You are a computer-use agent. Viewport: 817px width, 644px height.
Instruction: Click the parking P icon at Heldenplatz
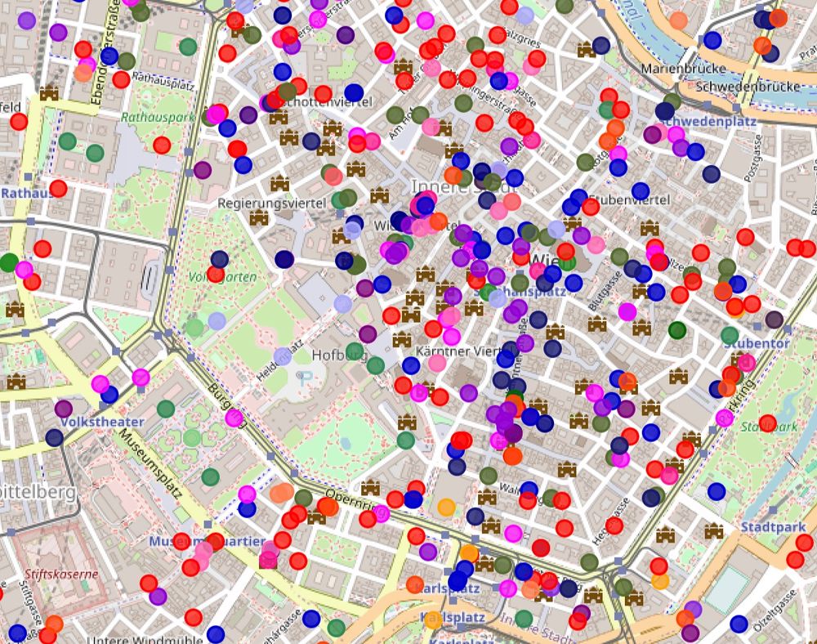point(304,376)
